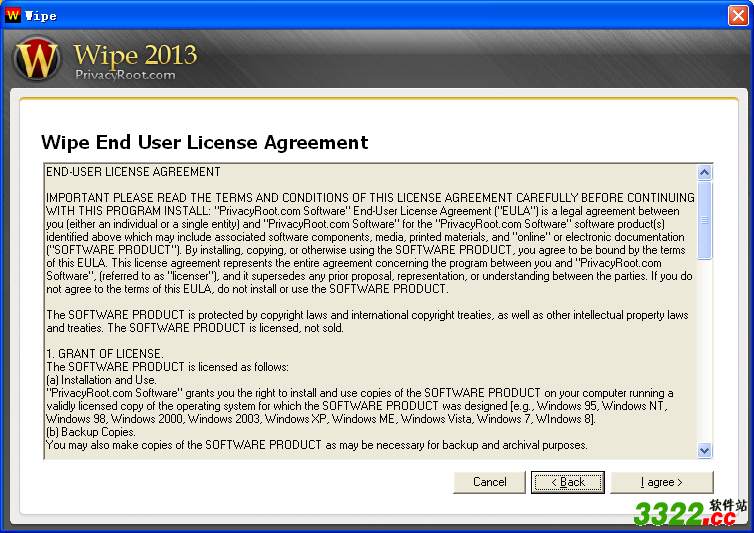This screenshot has height=533, width=754.
Task: Click the license text scrollbar thumb
Action: click(x=704, y=220)
